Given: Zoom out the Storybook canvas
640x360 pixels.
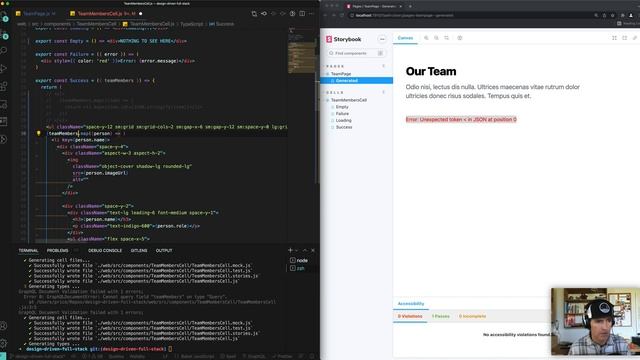Looking at the screenshot, I should pyautogui.click(x=436, y=38).
